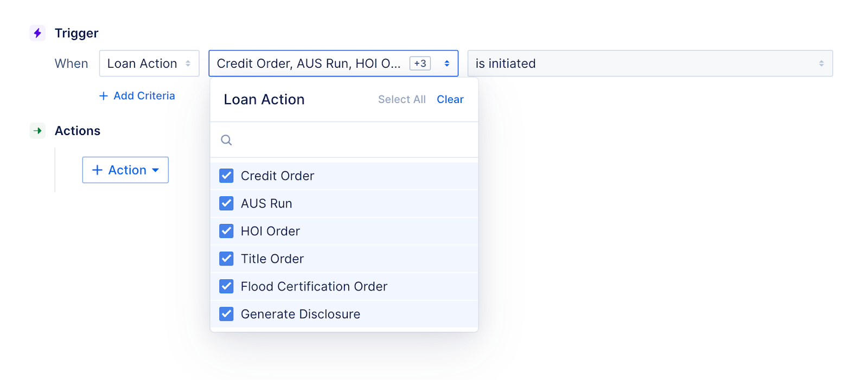This screenshot has width=868, height=380.
Task: Click Clear to deselect all loan actions
Action: coord(450,99)
